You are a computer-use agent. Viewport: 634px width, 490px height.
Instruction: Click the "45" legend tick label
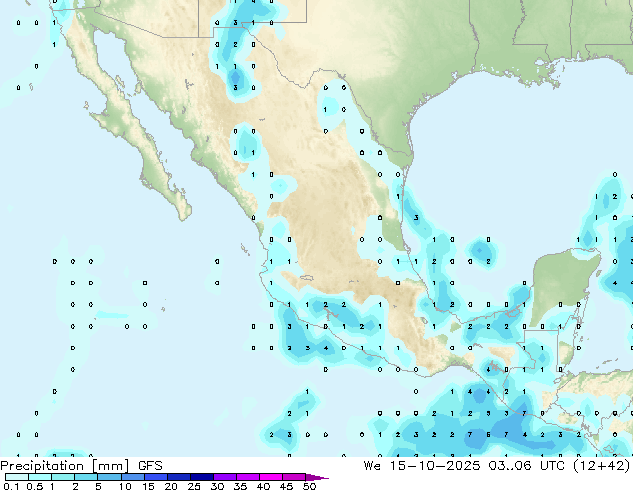(286, 486)
